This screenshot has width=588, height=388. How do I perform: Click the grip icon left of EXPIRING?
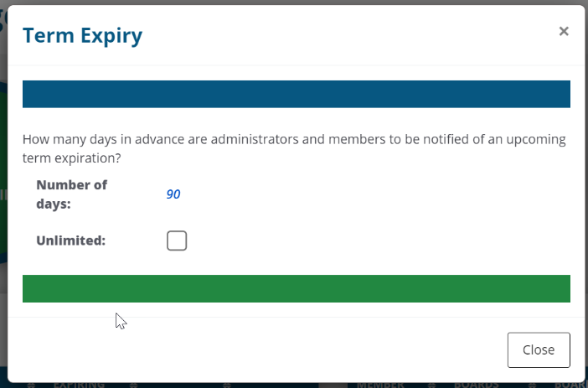[31, 385]
